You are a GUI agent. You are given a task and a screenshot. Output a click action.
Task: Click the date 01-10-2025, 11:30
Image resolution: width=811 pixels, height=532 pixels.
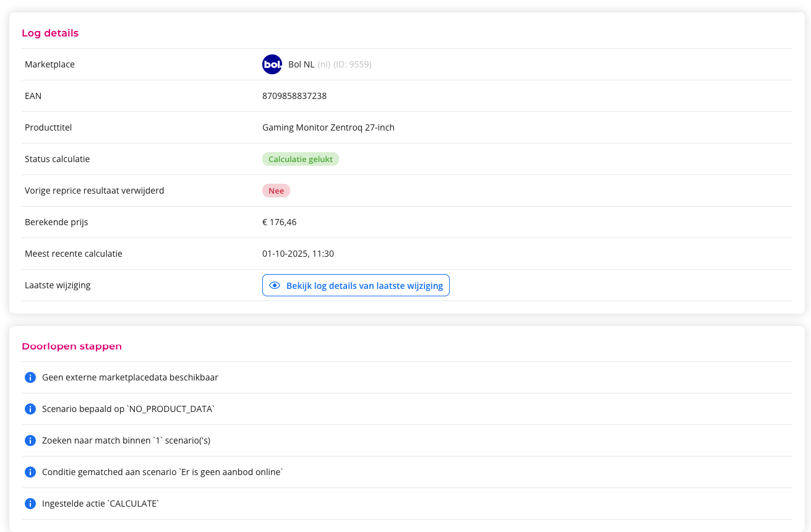point(298,254)
